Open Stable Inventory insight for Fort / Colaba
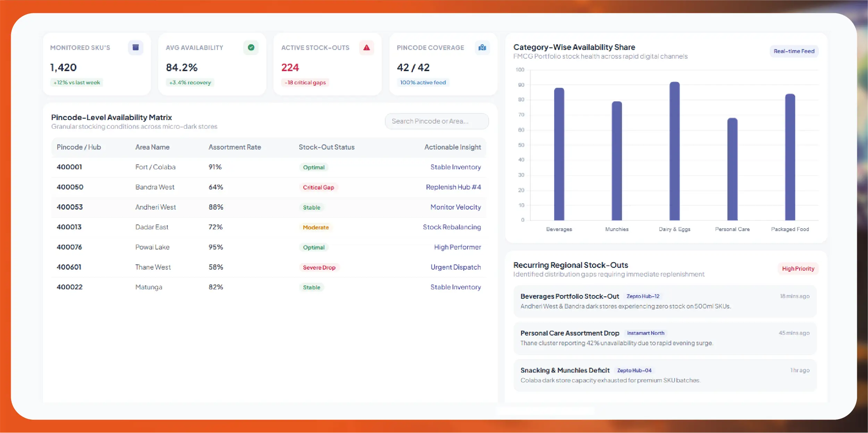The width and height of the screenshot is (868, 433). point(455,167)
